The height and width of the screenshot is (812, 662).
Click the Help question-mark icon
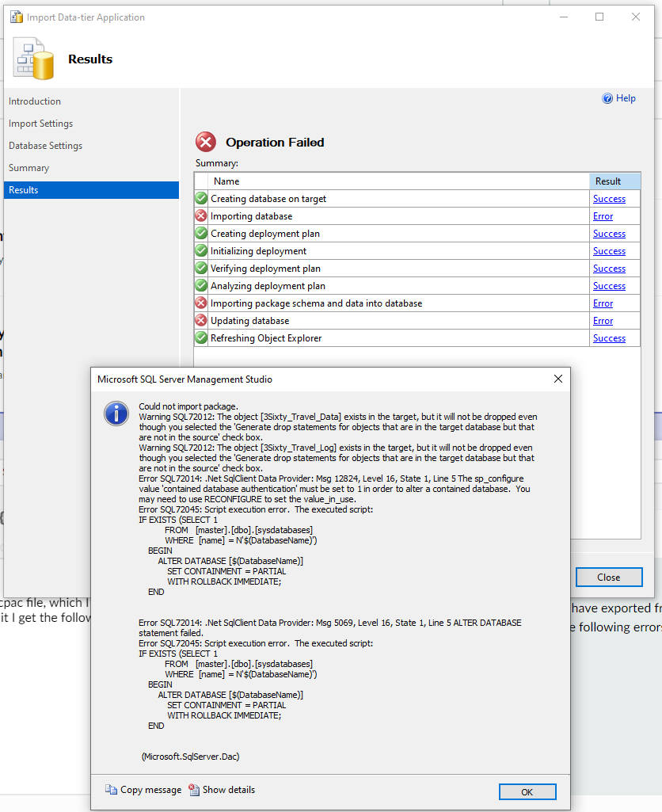click(x=607, y=98)
